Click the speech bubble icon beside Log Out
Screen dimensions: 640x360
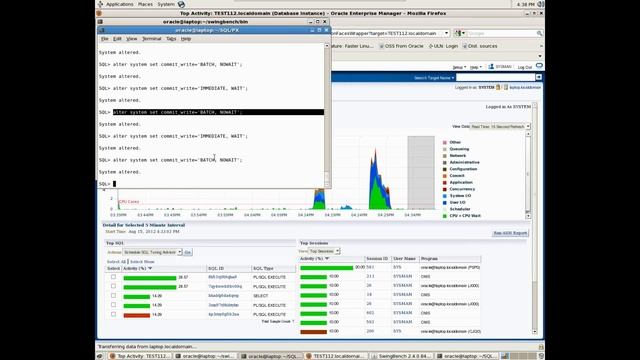(x=539, y=66)
